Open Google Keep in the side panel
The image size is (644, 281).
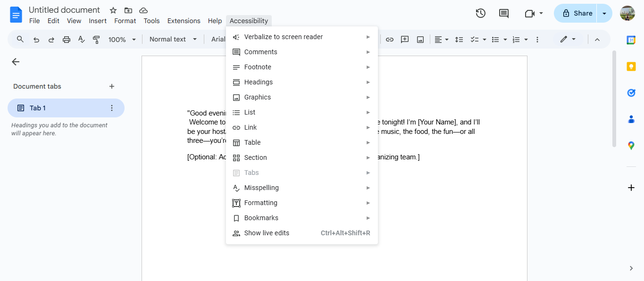[631, 66]
